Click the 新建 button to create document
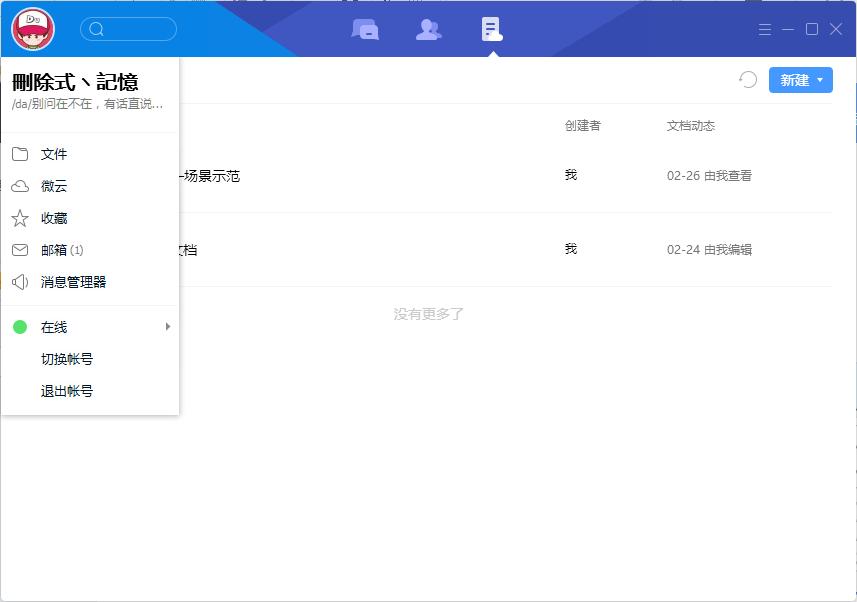Image resolution: width=857 pixels, height=602 pixels. point(794,80)
